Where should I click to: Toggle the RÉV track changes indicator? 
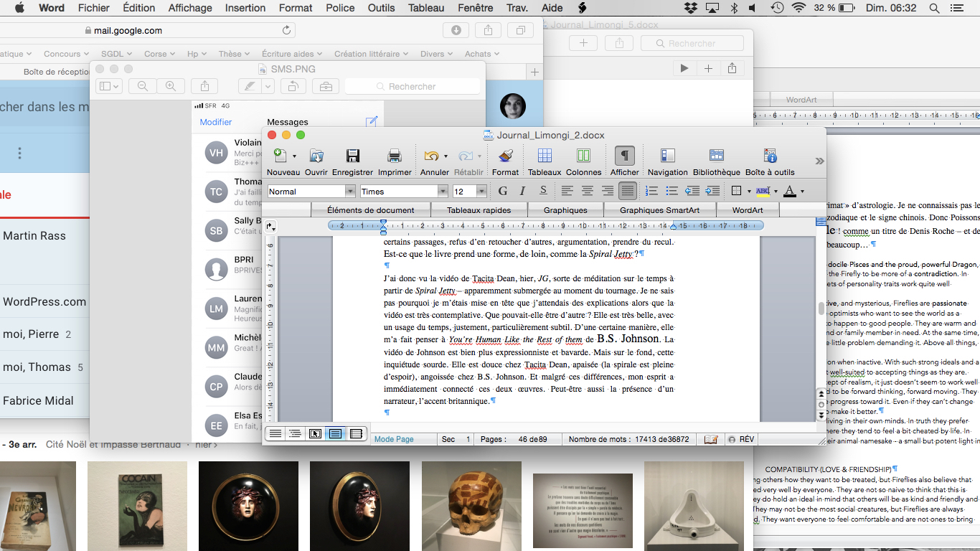pyautogui.click(x=741, y=439)
